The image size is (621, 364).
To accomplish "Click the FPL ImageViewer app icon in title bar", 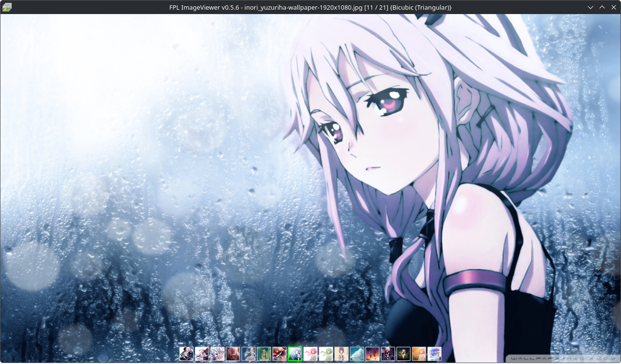I will [7, 7].
